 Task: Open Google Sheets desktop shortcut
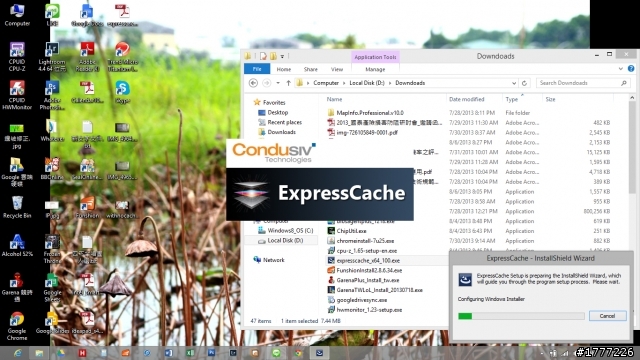tap(52, 287)
